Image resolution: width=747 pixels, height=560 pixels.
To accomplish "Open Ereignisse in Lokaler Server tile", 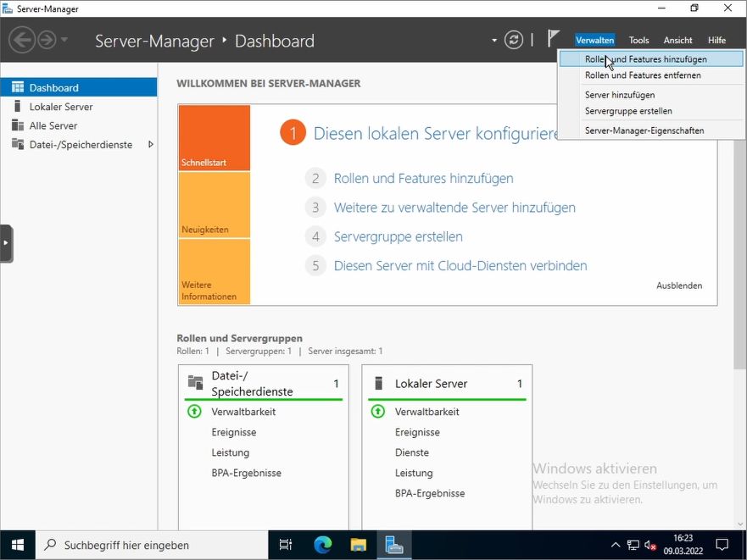I will pyautogui.click(x=417, y=432).
